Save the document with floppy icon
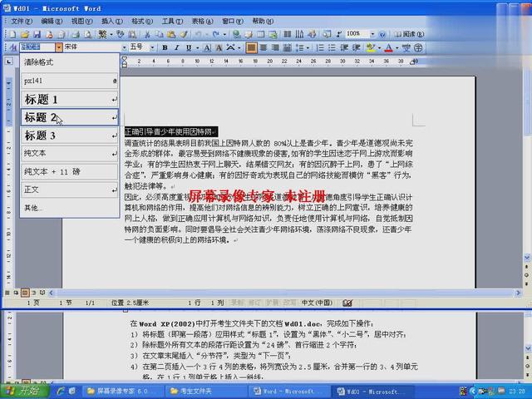532x399 pixels. coord(37,34)
